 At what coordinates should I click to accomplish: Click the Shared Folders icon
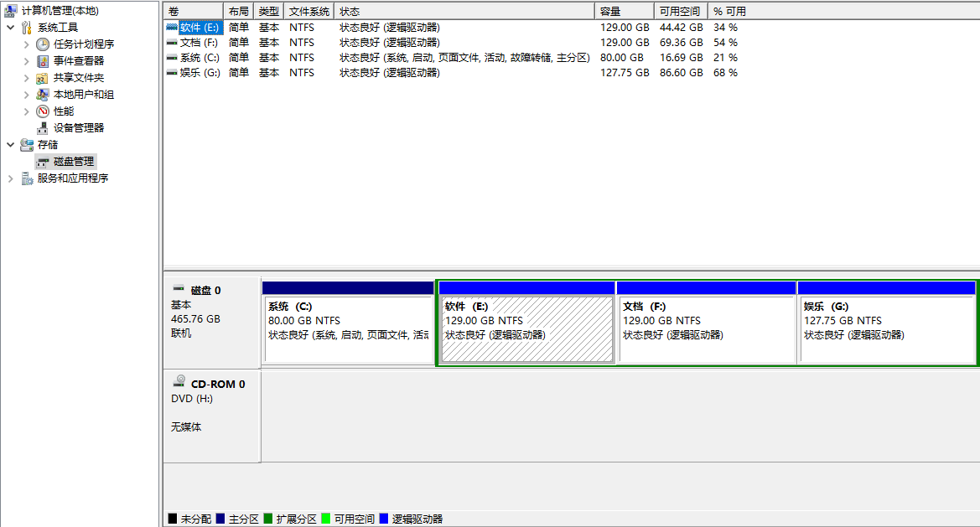coord(43,78)
